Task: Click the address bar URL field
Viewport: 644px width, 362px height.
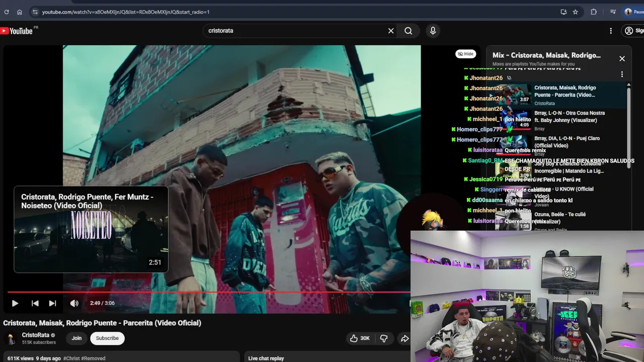Action: [x=297, y=12]
